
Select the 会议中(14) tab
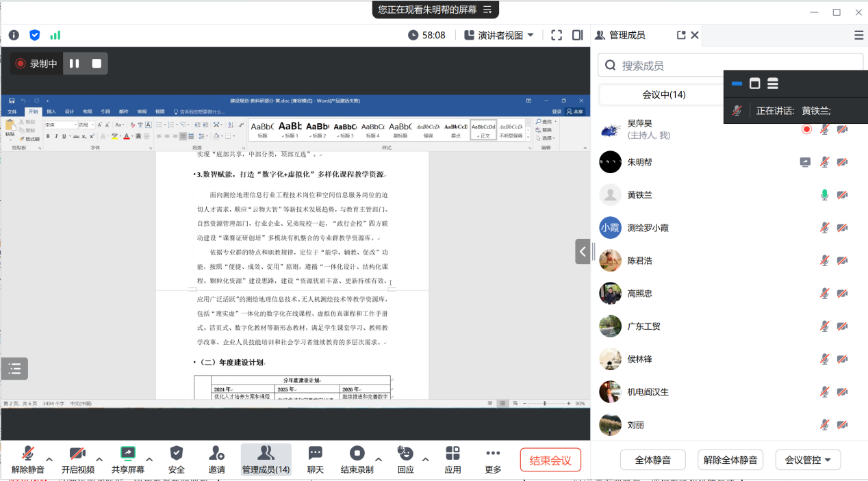pos(663,94)
